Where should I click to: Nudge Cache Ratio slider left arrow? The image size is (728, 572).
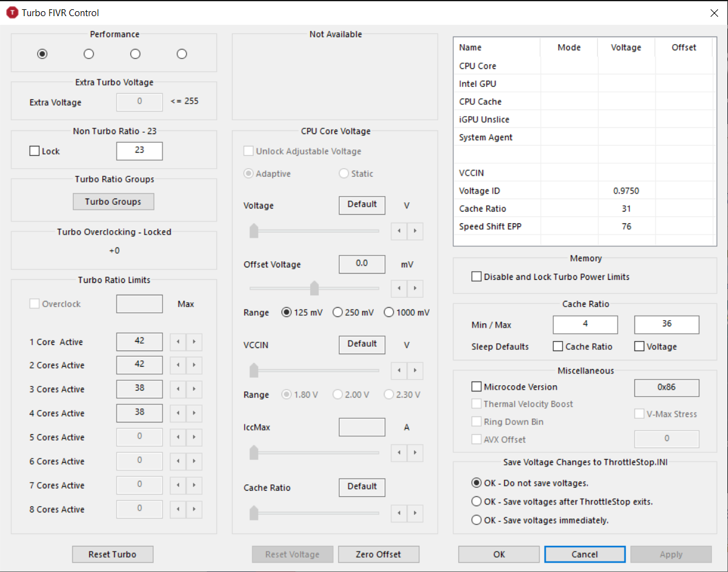pyautogui.click(x=399, y=514)
